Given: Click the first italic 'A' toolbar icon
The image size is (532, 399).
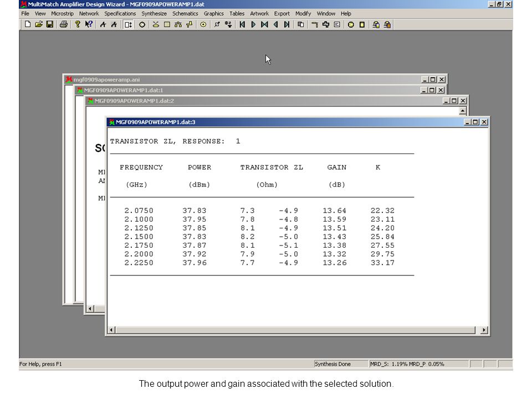Looking at the screenshot, I should tap(103, 24).
